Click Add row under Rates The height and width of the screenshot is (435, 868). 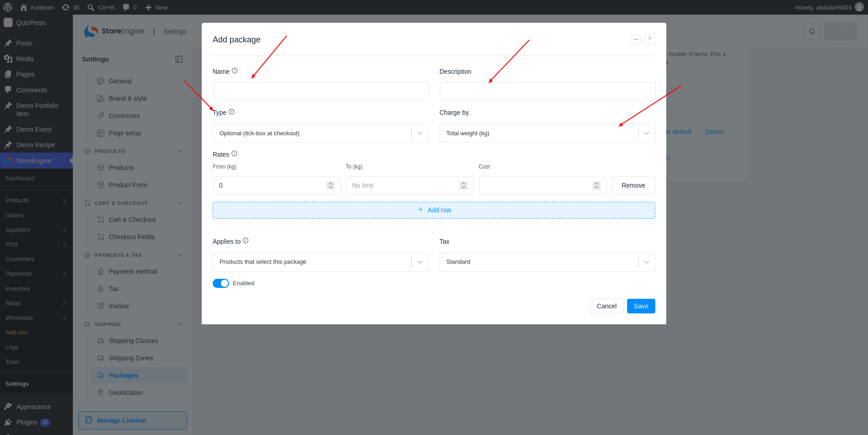pos(434,210)
